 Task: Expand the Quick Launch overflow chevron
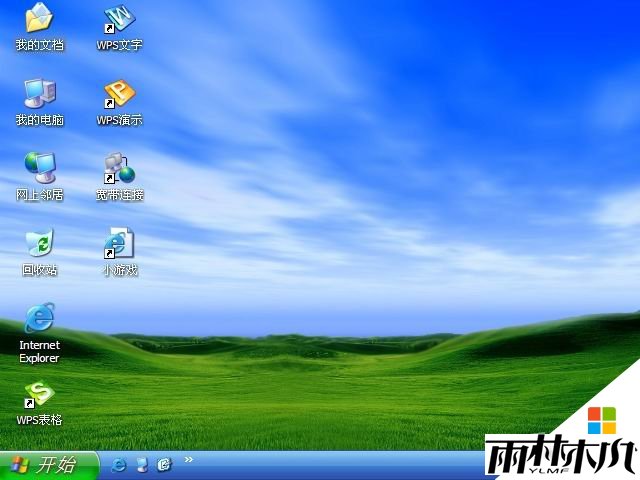[189, 460]
